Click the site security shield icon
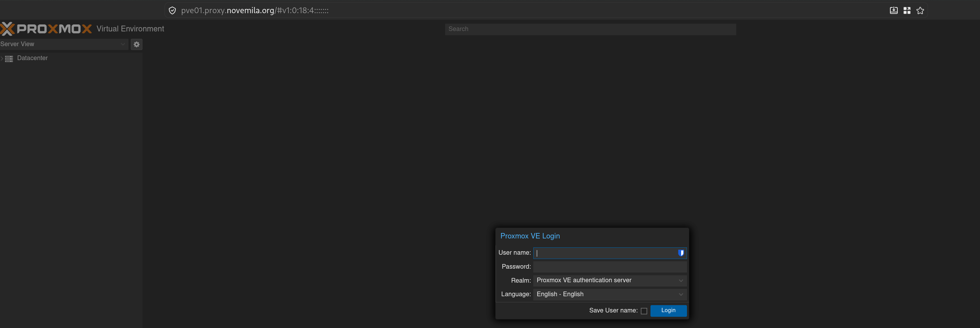Viewport: 980px width, 328px height. click(172, 10)
